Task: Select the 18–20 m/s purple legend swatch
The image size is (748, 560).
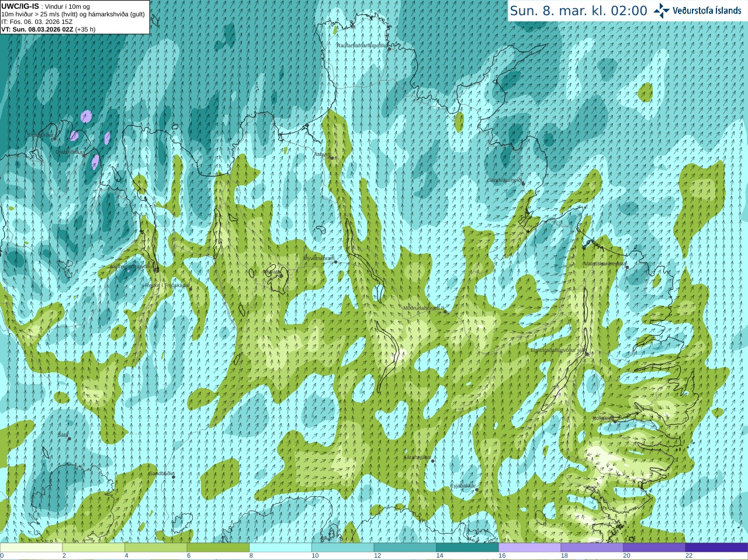Action: [x=592, y=548]
